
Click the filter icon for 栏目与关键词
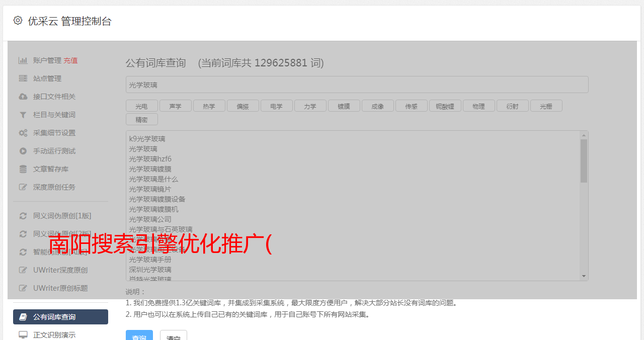coord(23,115)
